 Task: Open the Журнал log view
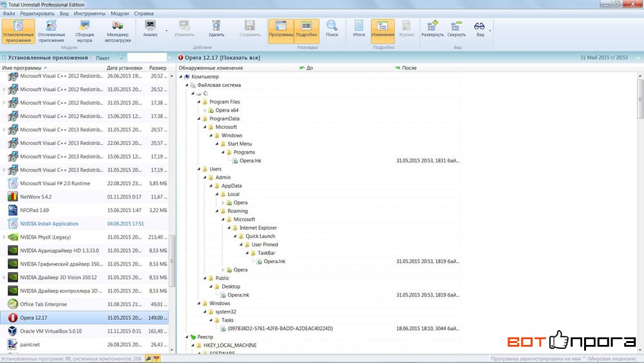(406, 29)
